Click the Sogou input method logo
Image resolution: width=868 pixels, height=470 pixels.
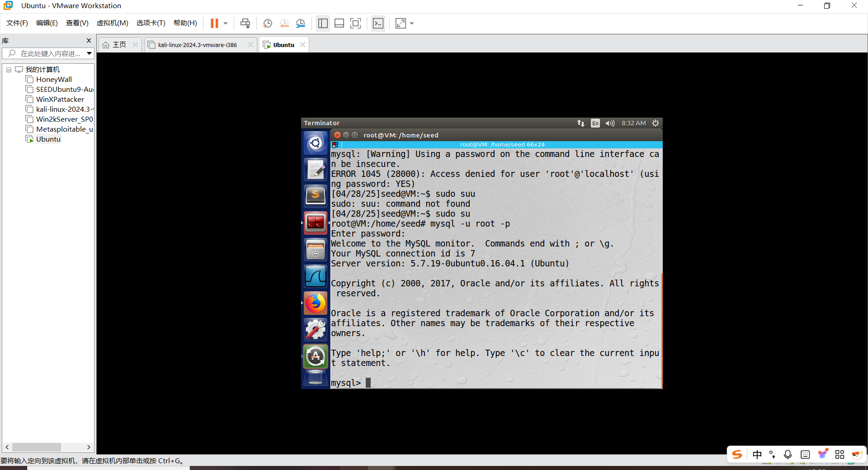(737, 455)
